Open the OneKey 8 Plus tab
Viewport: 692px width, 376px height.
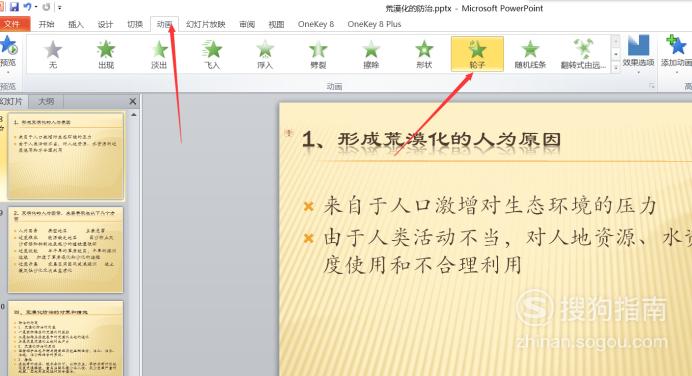(374, 24)
